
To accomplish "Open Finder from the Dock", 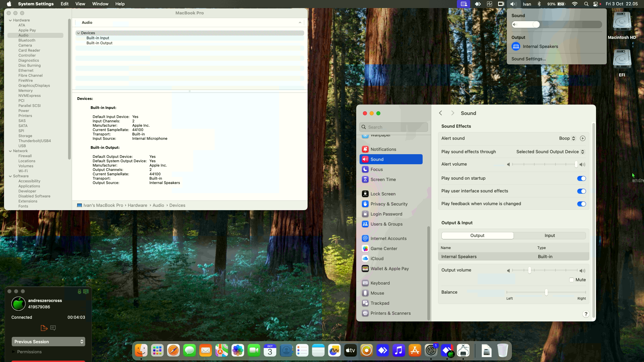I will tap(141, 351).
